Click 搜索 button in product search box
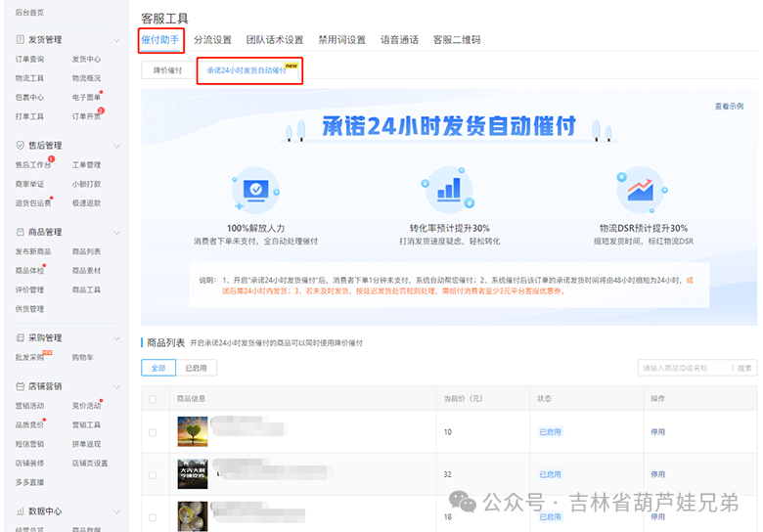Viewport: 763px width, 532px height. pos(744,368)
